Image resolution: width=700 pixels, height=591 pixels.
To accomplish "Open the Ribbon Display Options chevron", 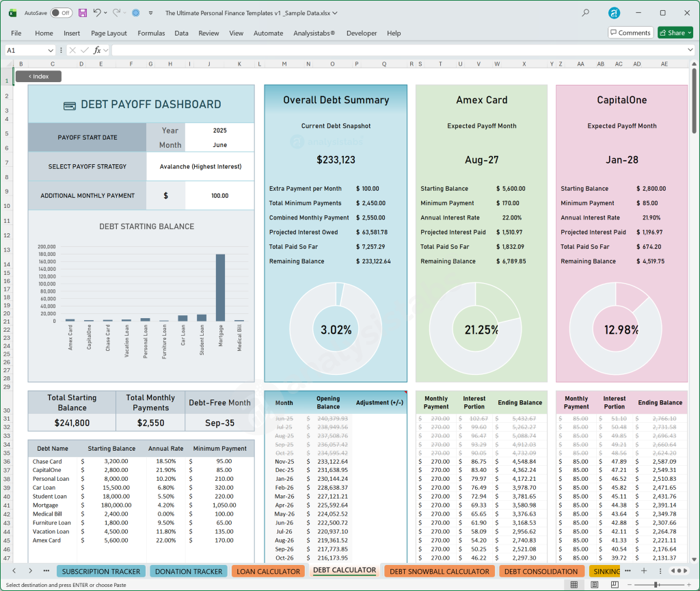I will [150, 13].
